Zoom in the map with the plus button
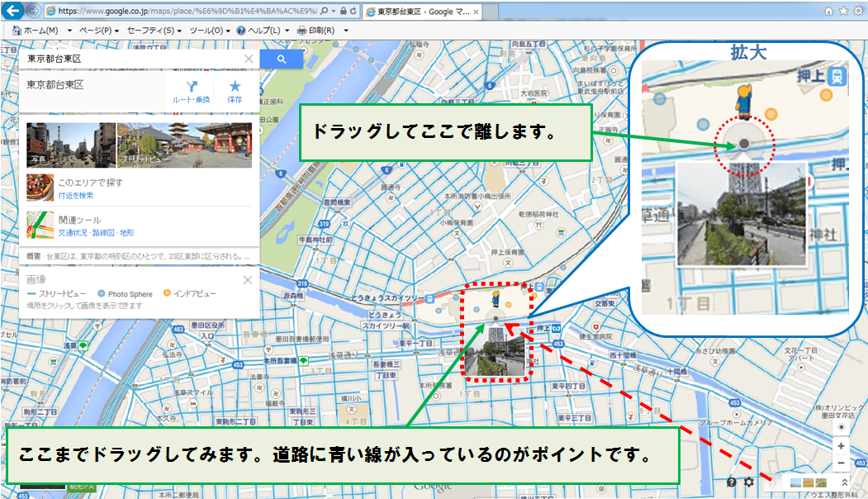 pos(841,446)
